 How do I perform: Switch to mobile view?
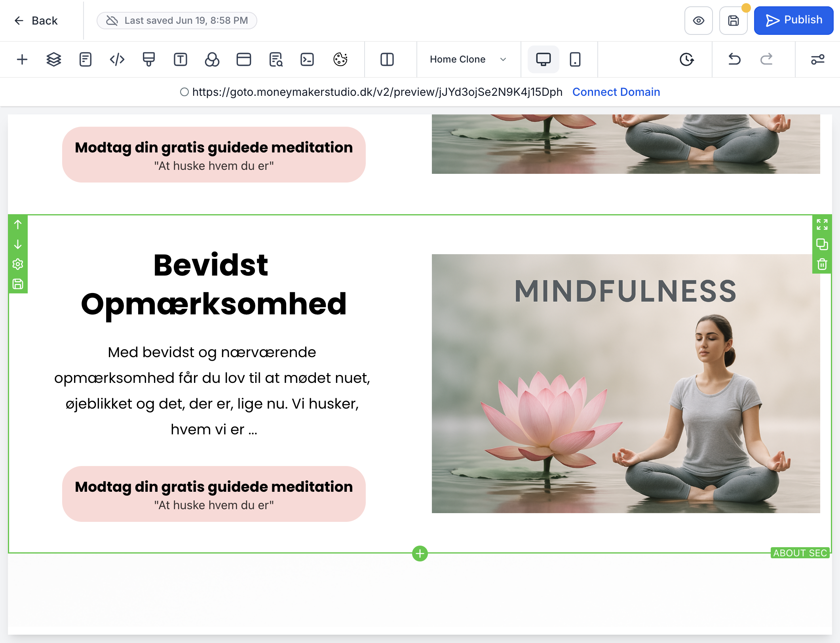(x=575, y=59)
